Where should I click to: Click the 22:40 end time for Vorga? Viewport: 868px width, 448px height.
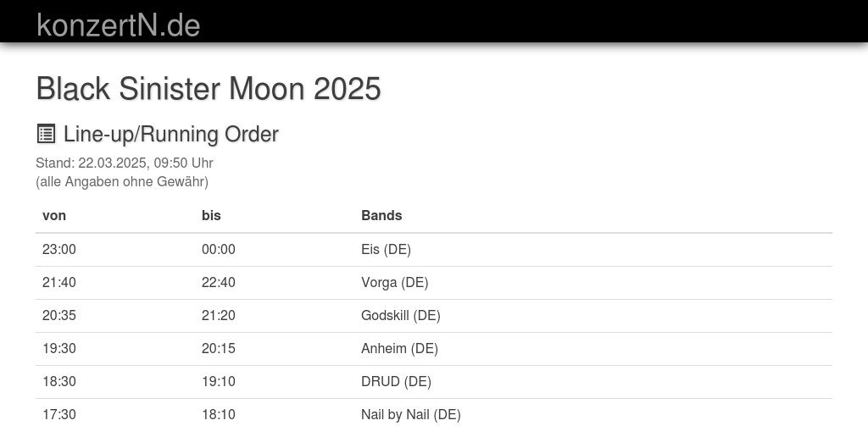point(219,282)
